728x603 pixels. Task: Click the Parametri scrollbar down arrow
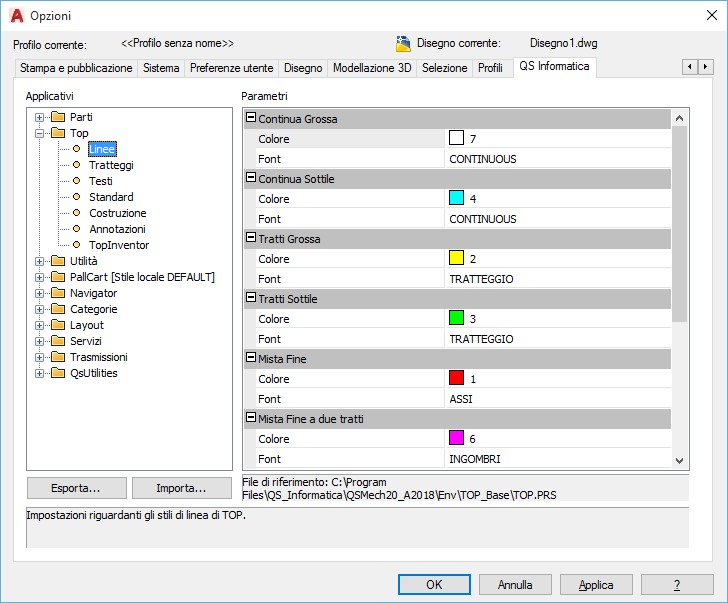pyautogui.click(x=680, y=460)
